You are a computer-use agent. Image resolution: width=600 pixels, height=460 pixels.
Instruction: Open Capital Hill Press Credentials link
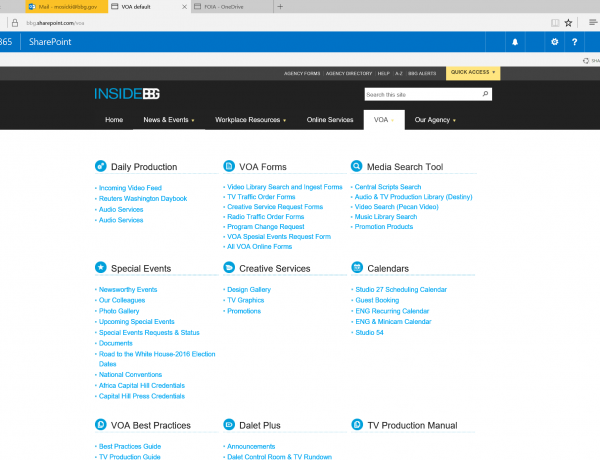142,396
